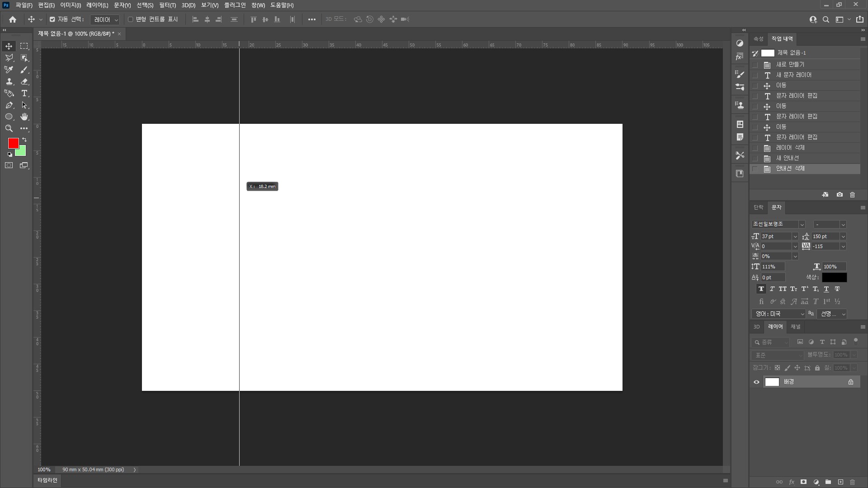Enable 변형 컨트롤 표시 checkbox
This screenshot has width=868, height=488.
131,19
